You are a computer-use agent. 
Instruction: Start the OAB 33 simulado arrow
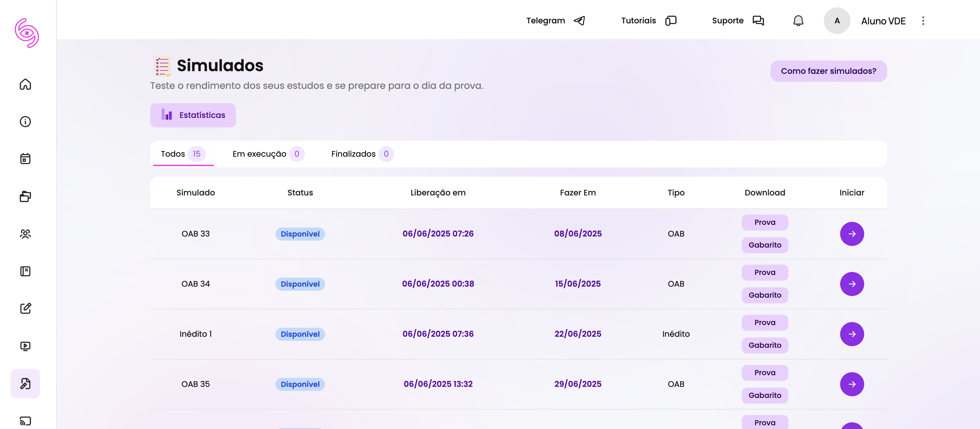tap(851, 234)
